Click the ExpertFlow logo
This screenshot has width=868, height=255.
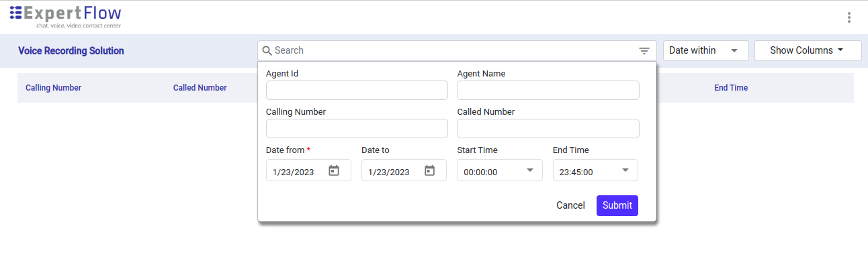coord(66,16)
